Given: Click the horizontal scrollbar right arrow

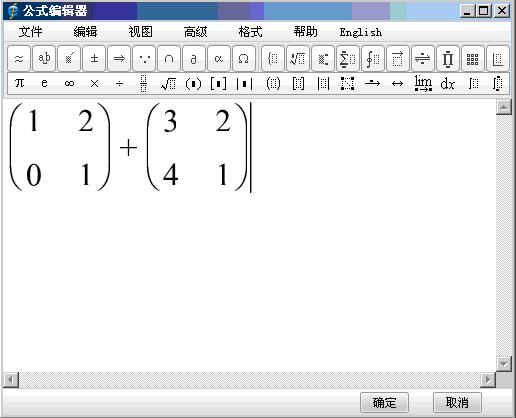Looking at the screenshot, I should [x=488, y=380].
